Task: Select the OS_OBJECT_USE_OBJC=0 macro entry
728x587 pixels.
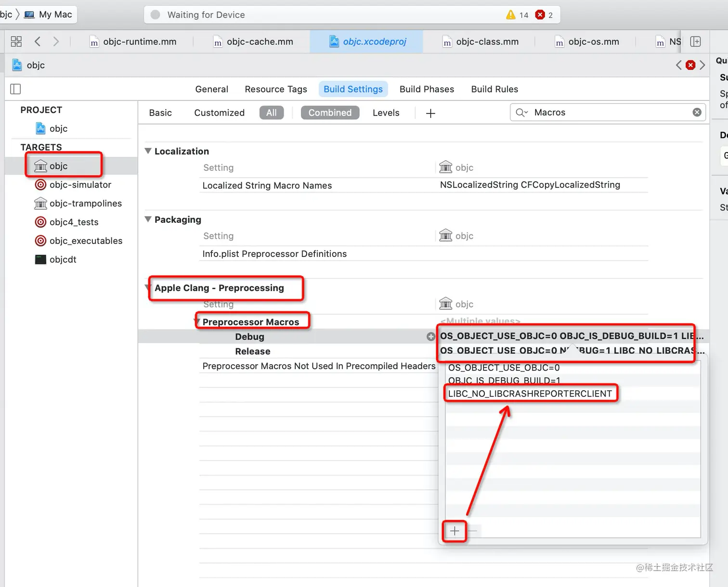Action: point(504,368)
